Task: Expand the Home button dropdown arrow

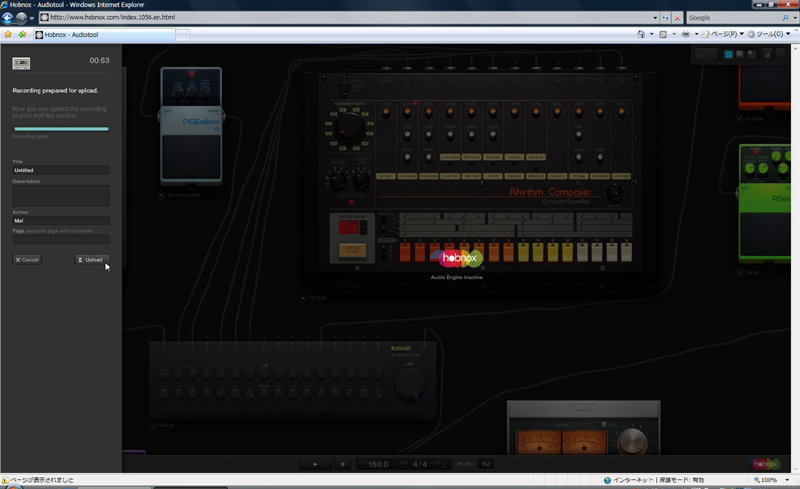Action: pyautogui.click(x=652, y=34)
